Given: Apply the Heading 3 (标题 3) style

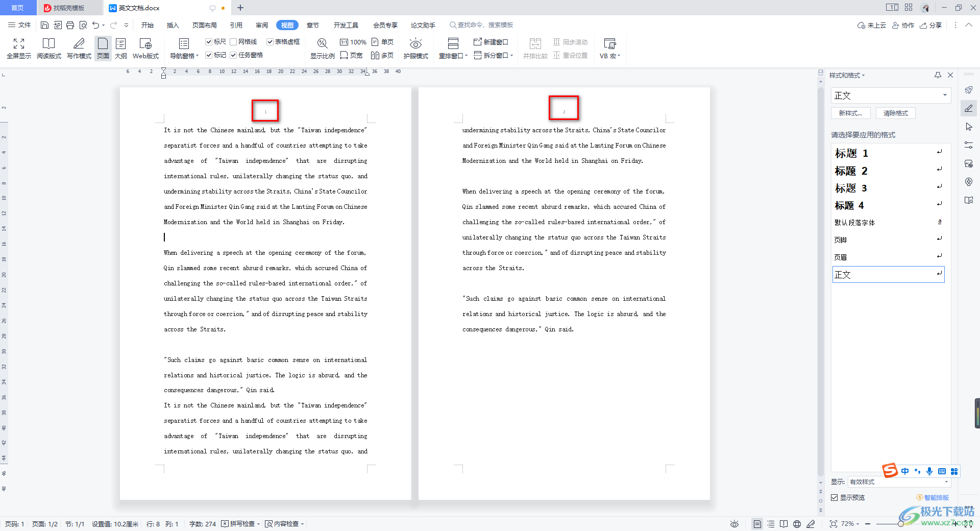Looking at the screenshot, I should (888, 188).
